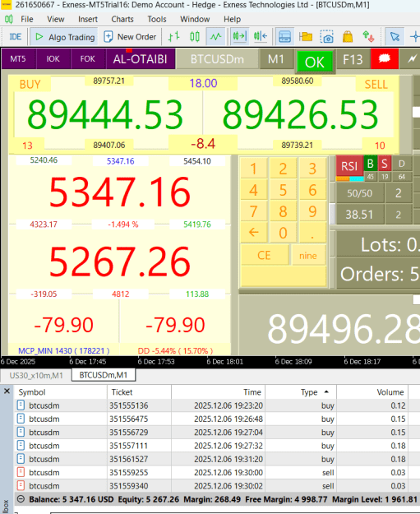Collapse the balance summary row
This screenshot has height=514, width=420.
pyautogui.click(x=21, y=499)
